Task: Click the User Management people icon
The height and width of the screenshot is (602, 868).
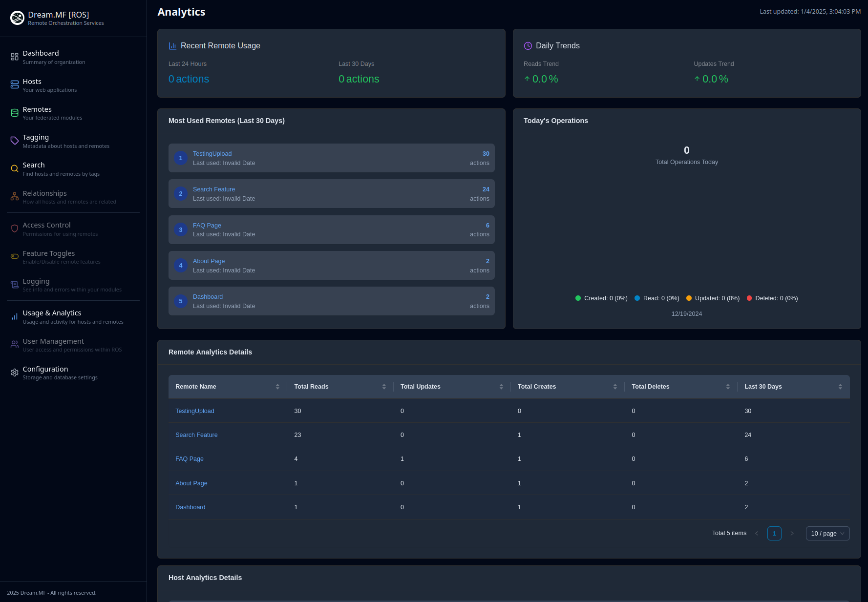Action: pyautogui.click(x=15, y=344)
